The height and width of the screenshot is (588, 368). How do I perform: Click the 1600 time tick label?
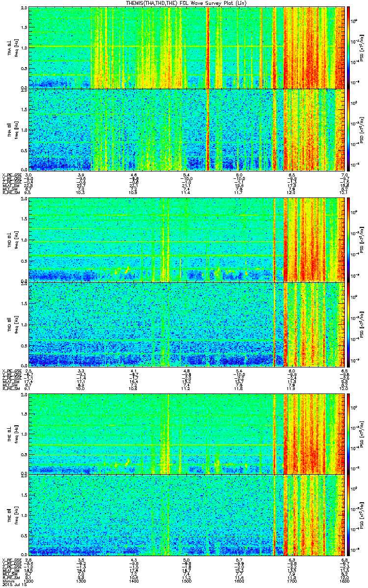point(239,581)
